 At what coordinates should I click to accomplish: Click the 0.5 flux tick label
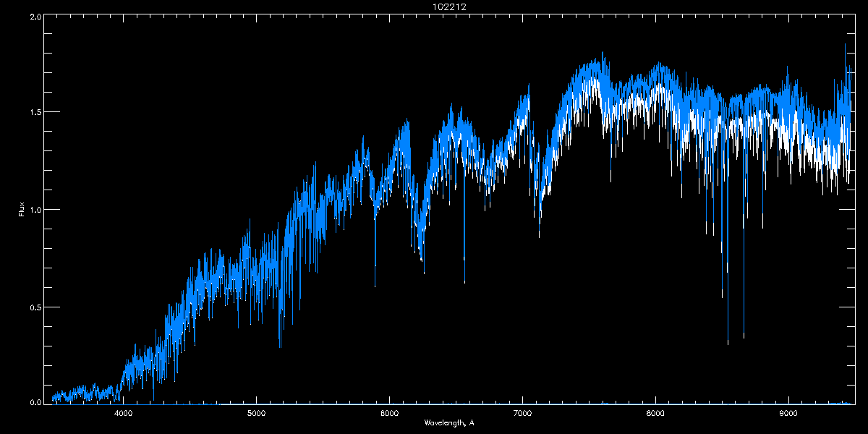point(35,307)
